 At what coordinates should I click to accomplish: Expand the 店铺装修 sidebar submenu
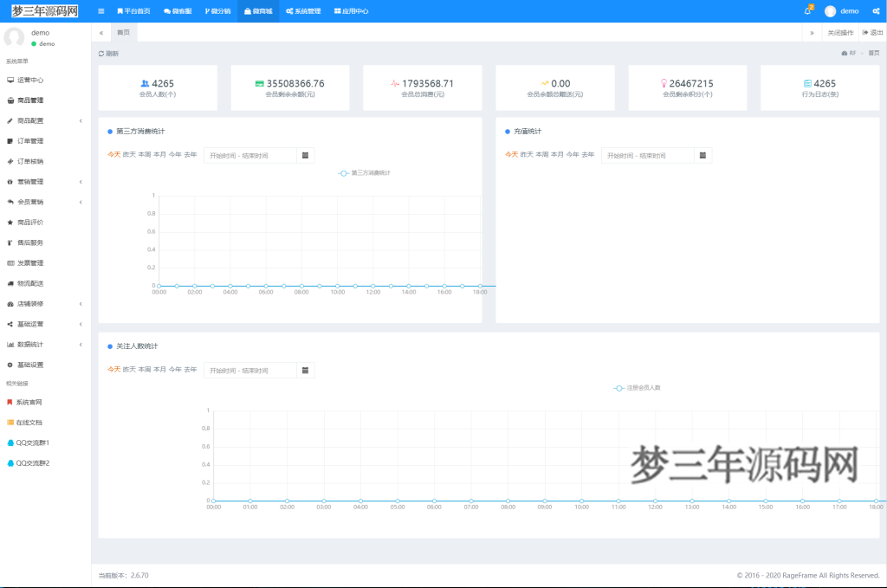click(x=36, y=303)
